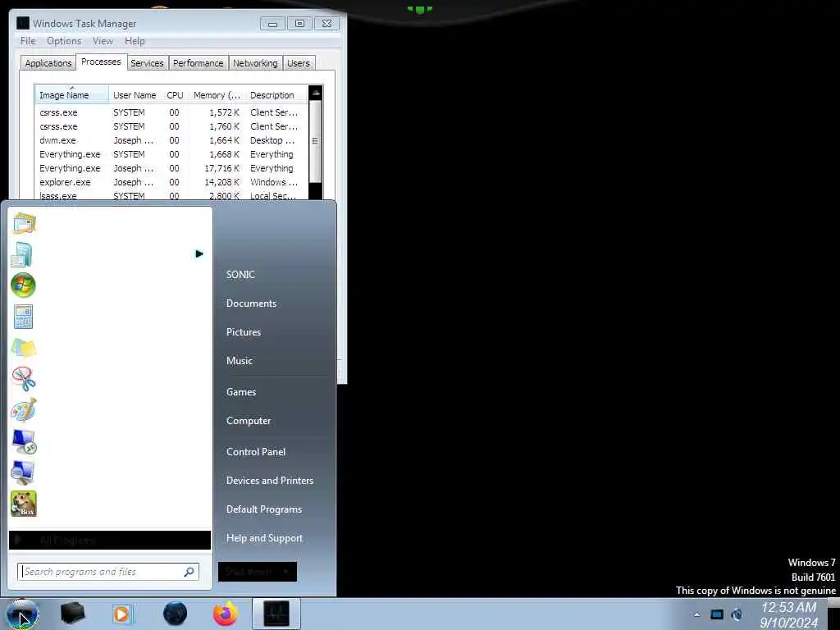Click process list scrollbar thumb
This screenshot has height=630, width=840.
[316, 141]
